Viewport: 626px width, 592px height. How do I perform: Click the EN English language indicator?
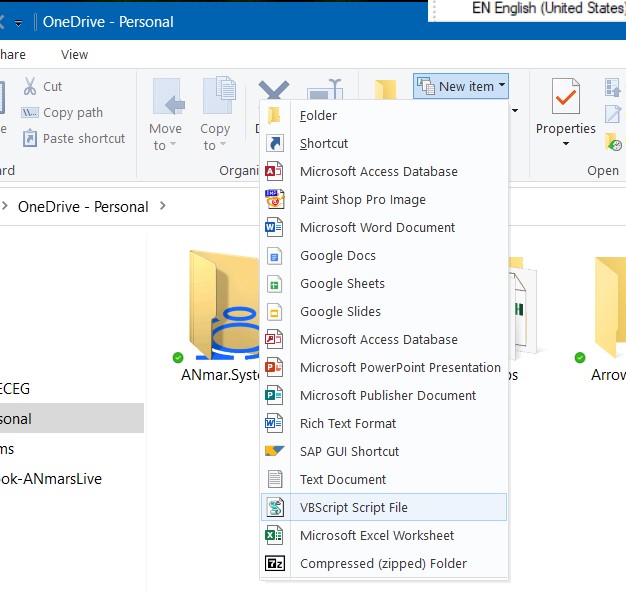click(545, 9)
